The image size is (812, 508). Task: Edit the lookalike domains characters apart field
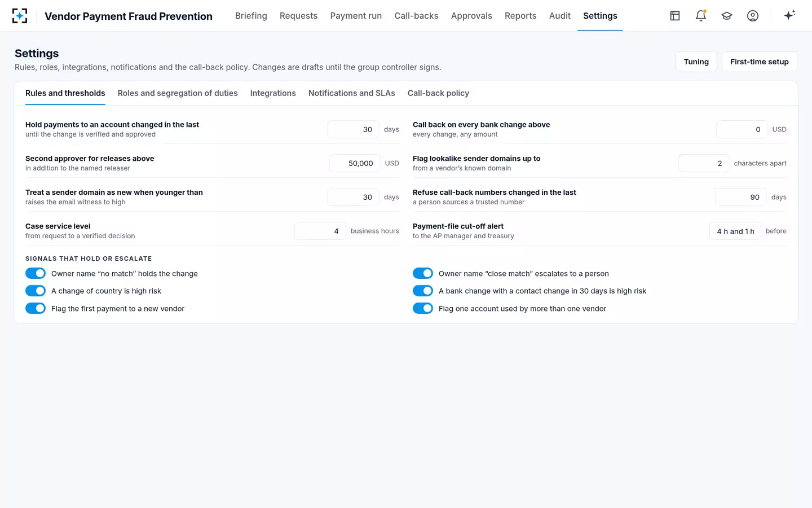pos(704,164)
